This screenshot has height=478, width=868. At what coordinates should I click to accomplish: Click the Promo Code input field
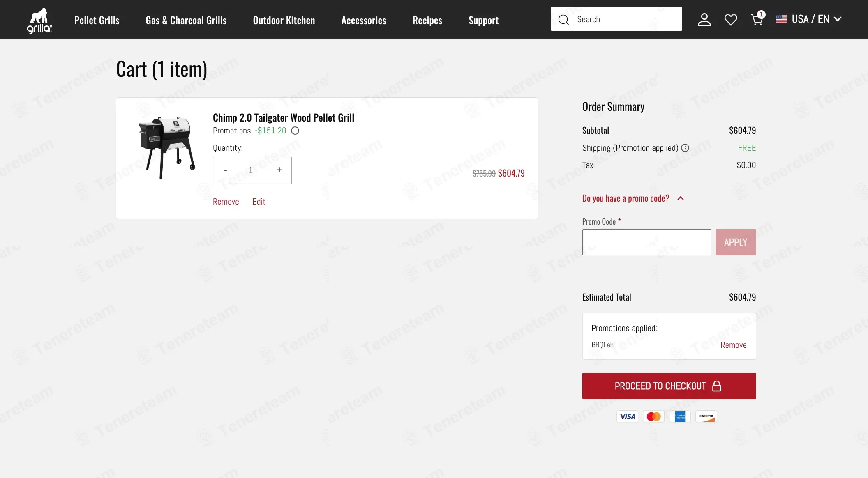(646, 242)
